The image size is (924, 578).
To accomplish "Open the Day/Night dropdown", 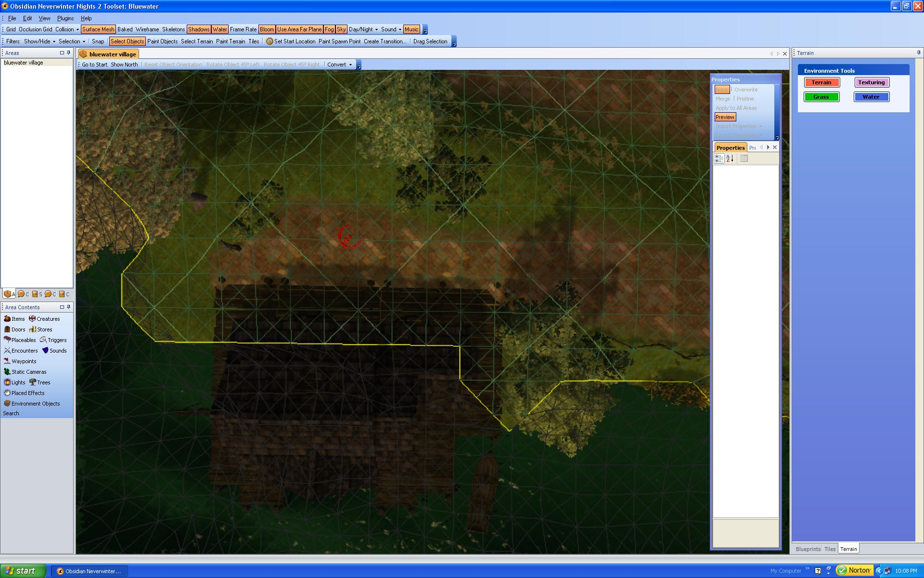I will tap(363, 29).
